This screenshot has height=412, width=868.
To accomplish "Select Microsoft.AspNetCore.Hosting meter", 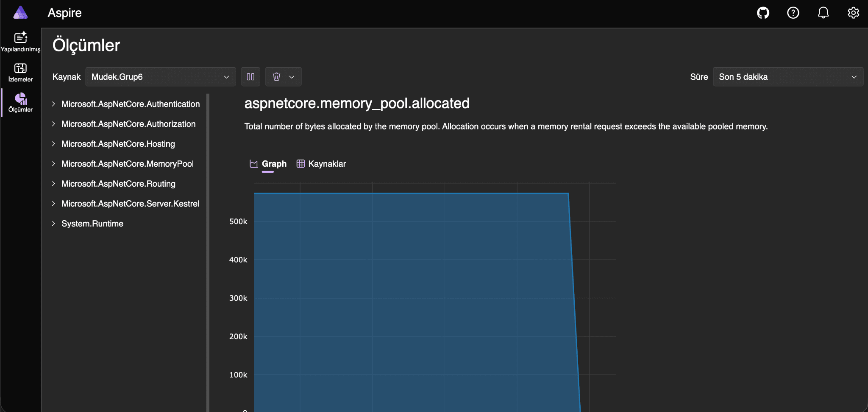I will point(118,144).
